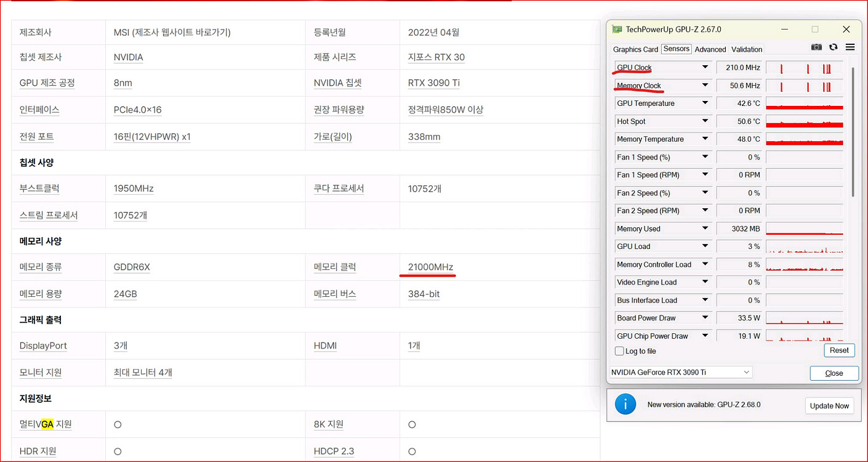Minimize the GPU-Z window

[x=784, y=30]
